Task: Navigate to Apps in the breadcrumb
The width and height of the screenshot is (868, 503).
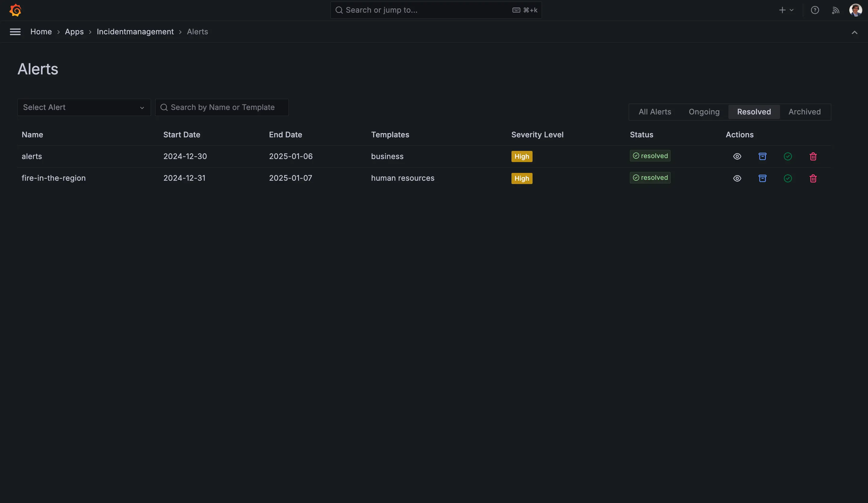Action: point(74,31)
